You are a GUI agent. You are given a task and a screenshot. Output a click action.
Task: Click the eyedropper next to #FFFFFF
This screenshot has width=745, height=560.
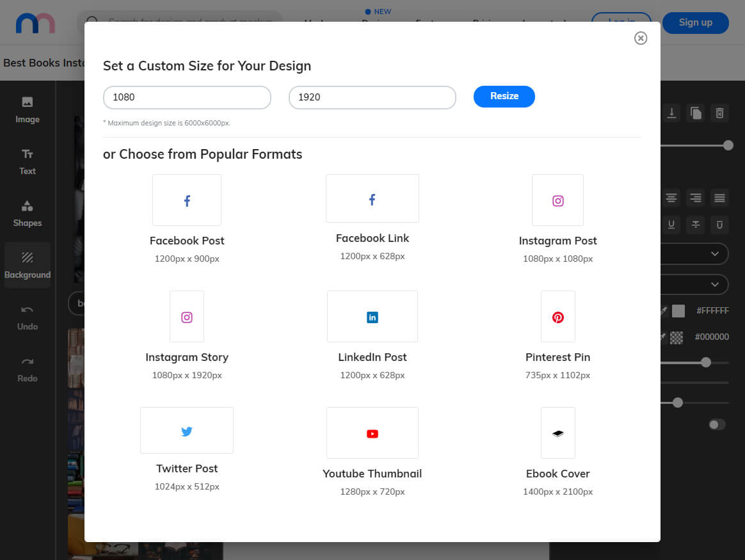(x=664, y=310)
